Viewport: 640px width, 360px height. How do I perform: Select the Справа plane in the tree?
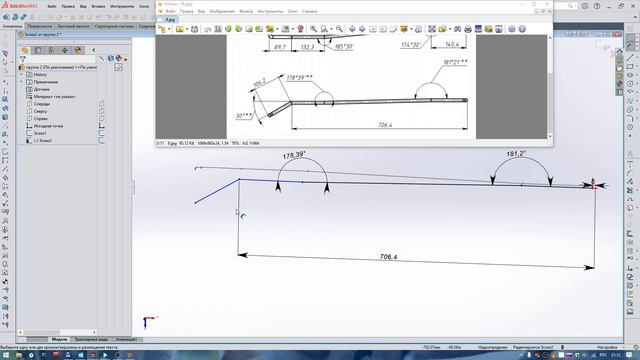pos(40,118)
